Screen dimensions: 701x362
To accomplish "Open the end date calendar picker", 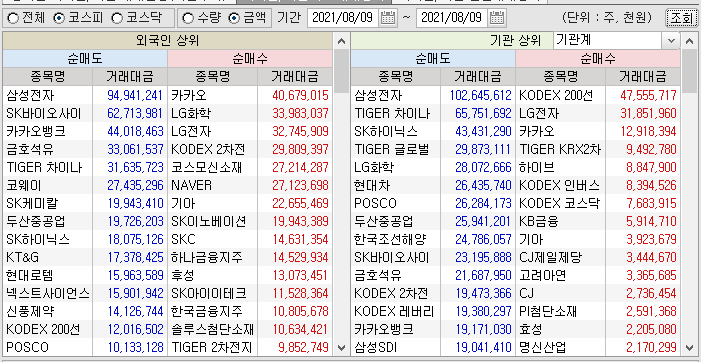I will tap(497, 18).
